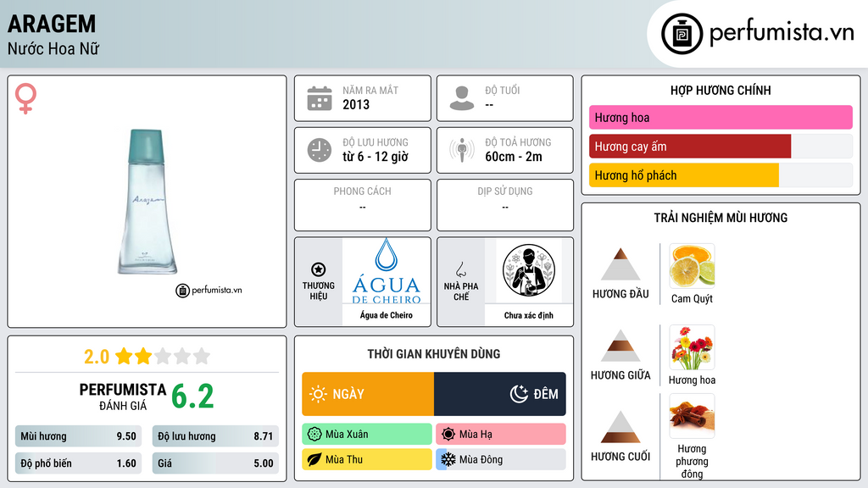868x488 pixels.
Task: Click the Mùa Xuân season bar
Action: coord(367,435)
